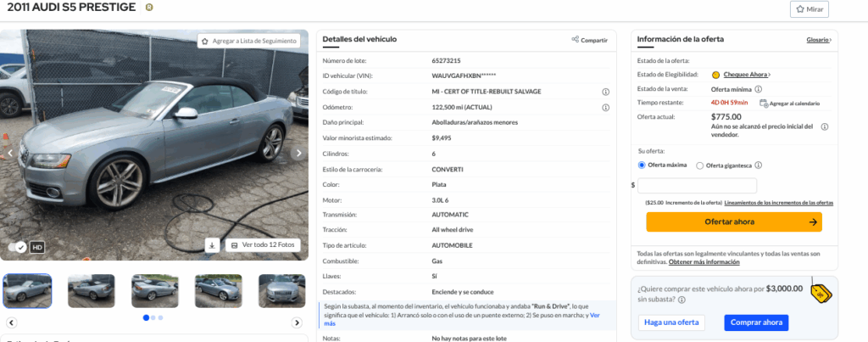The width and height of the screenshot is (868, 342).
Task: Open info icon next to Odómetro value
Action: coord(605,107)
